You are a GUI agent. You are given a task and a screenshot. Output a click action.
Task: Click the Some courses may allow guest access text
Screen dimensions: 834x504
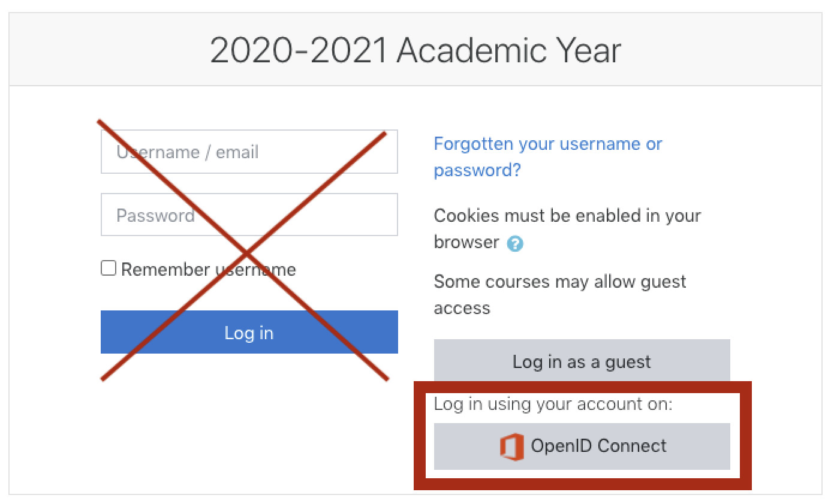click(x=559, y=282)
